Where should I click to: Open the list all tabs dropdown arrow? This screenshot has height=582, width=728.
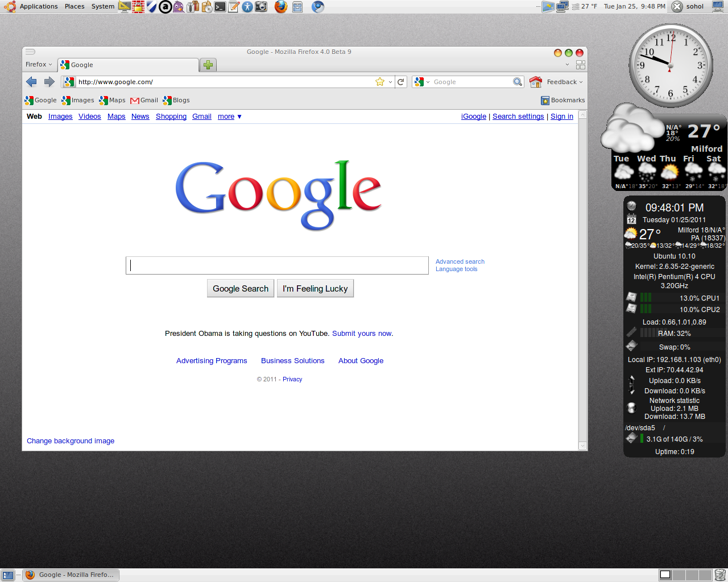point(567,65)
